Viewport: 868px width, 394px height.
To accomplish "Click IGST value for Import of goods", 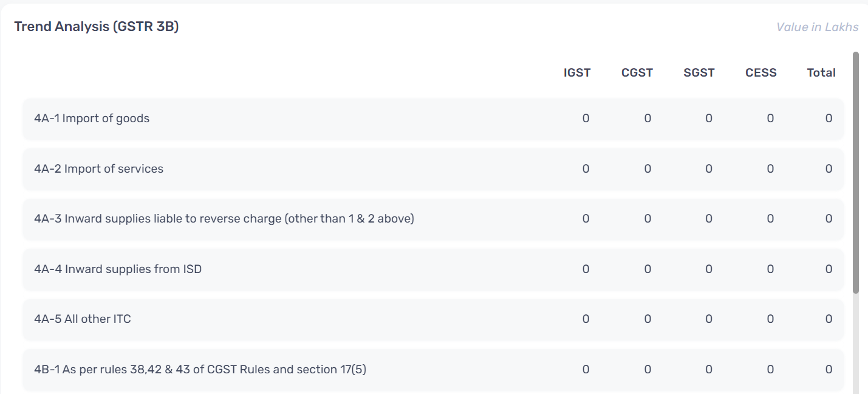I will 586,119.
